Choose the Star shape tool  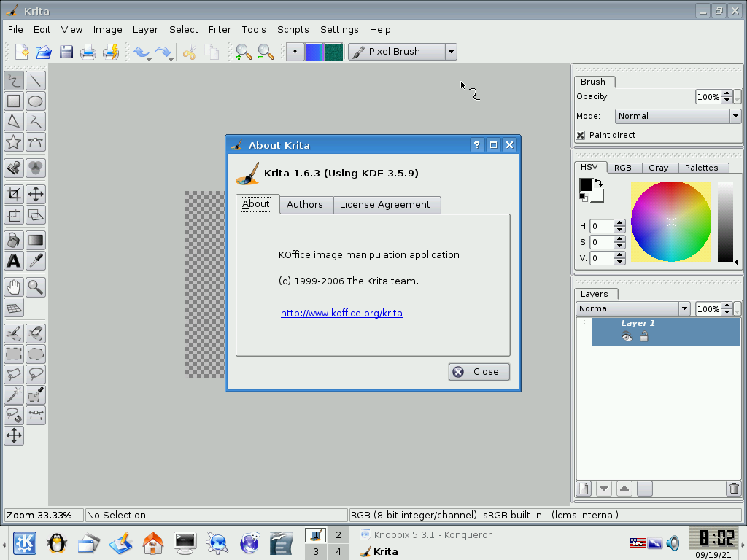tap(13, 142)
